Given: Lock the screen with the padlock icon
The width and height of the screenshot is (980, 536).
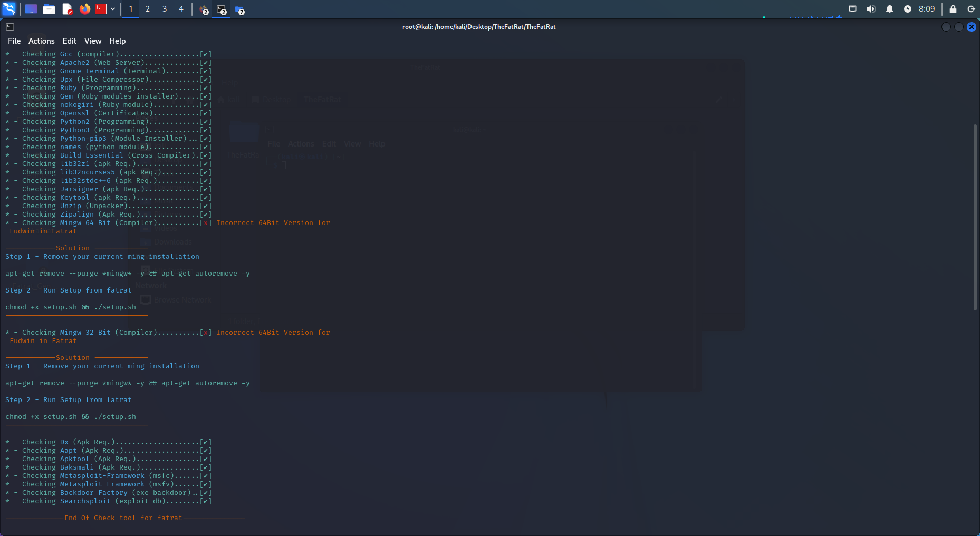Looking at the screenshot, I should click(x=953, y=9).
